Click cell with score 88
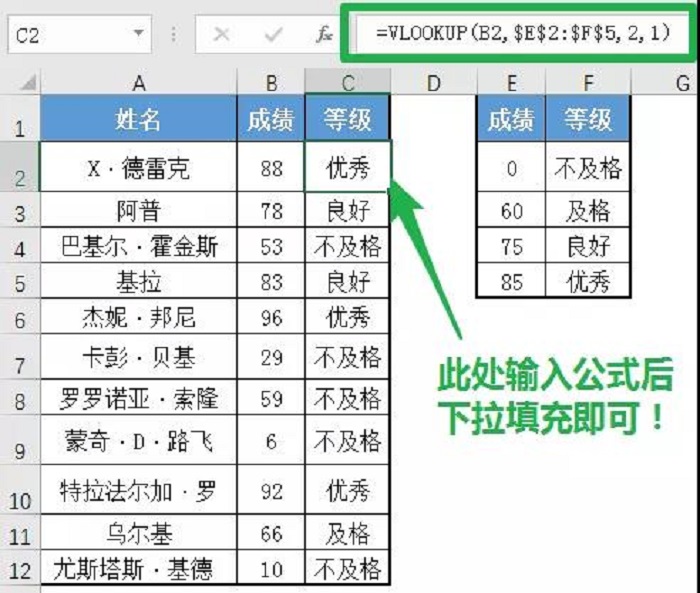 271,167
